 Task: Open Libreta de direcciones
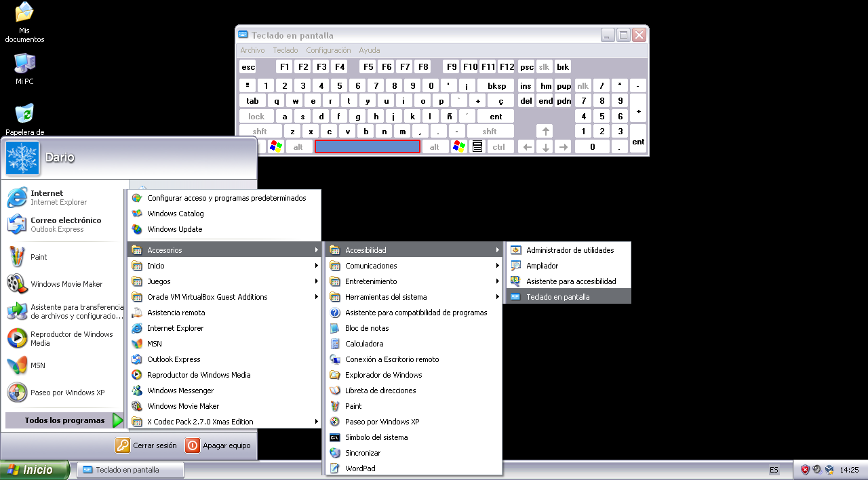414,391
